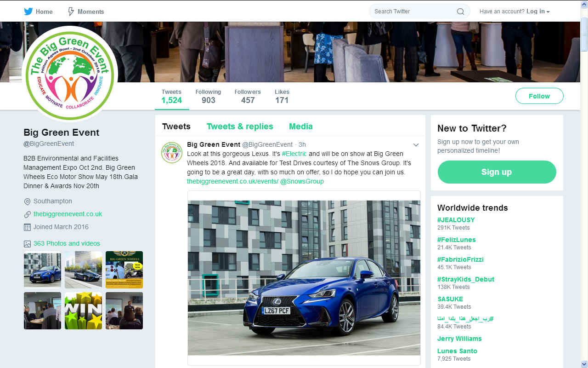Open the Followers 457 stat tab
The height and width of the screenshot is (368, 588).
248,97
